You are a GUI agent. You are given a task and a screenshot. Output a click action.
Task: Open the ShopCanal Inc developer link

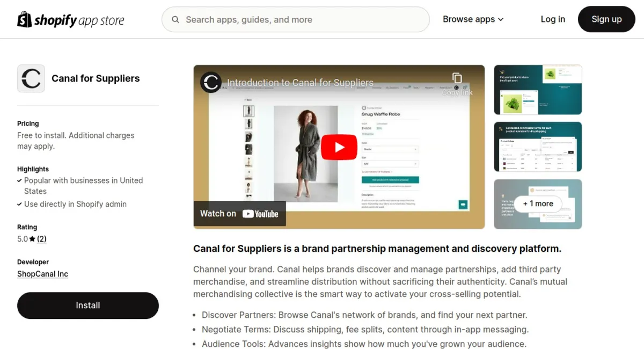[x=42, y=274]
